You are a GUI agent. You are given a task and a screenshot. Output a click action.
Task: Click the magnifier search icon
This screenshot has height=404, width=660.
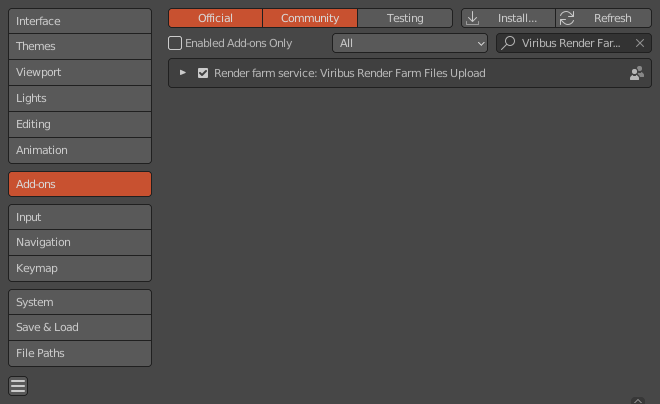(x=509, y=43)
